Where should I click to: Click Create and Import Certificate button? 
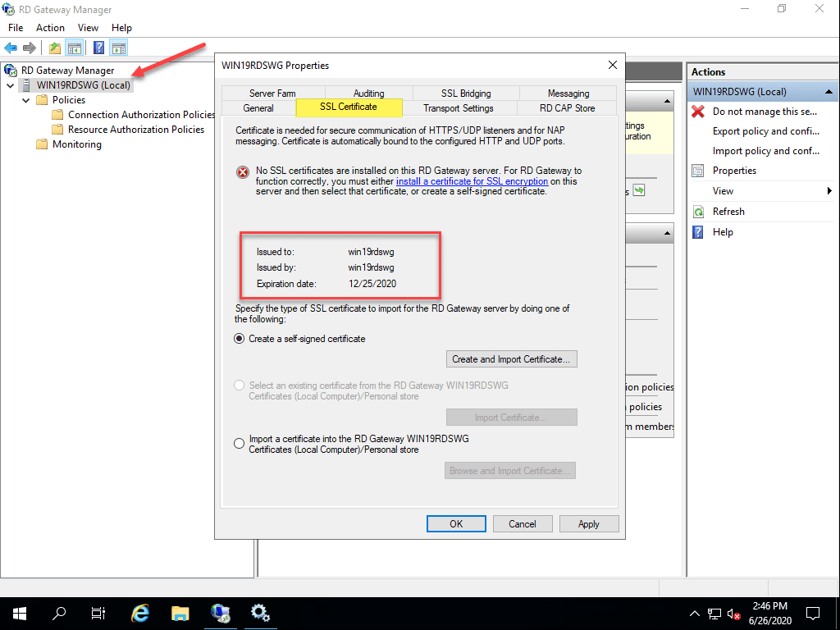pyautogui.click(x=512, y=359)
